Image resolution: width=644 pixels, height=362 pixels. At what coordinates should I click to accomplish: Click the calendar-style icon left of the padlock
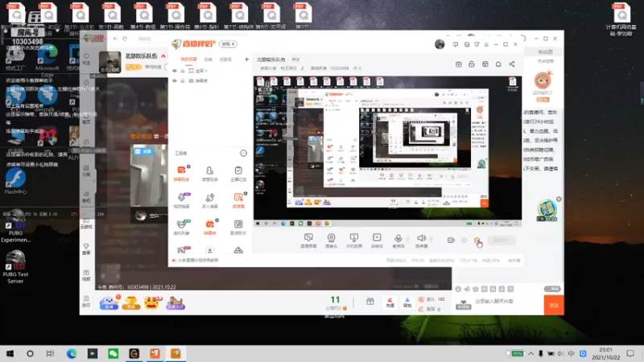(458, 64)
